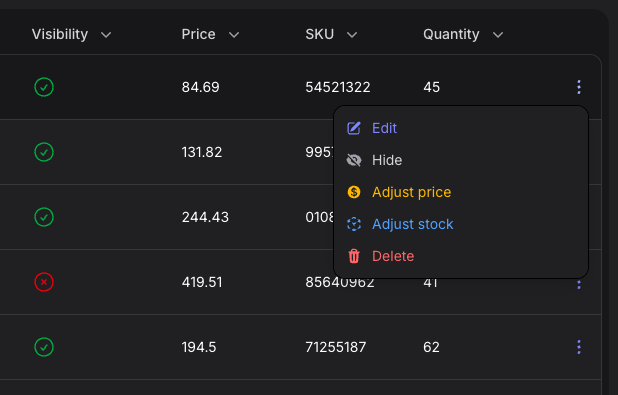Expand the Visibility column sort chevron
Viewport: 618px width, 395px height.
pyautogui.click(x=106, y=35)
